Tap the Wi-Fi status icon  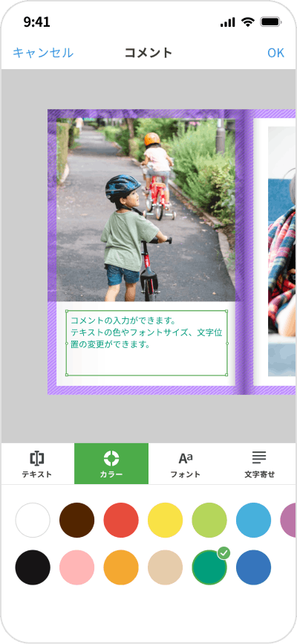248,22
